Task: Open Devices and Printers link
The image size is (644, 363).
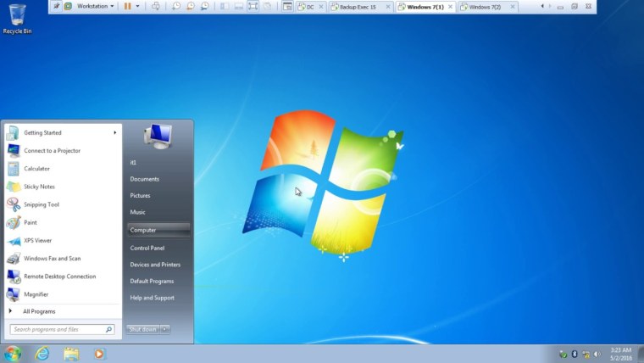Action: 155,265
